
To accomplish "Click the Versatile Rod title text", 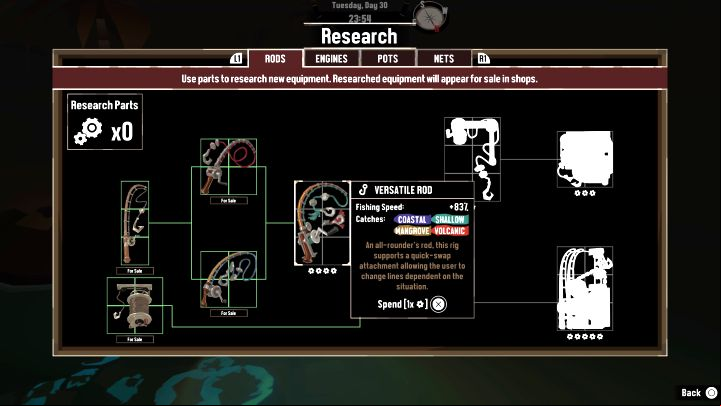I will tap(403, 190).
